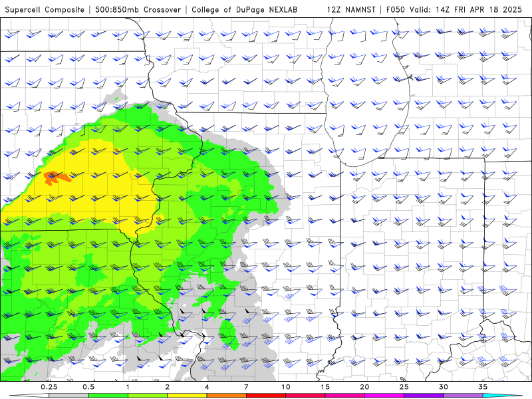Image resolution: width=532 pixels, height=399 pixels.
Task: Click the '500:850mb Crossover' header text
Action: 138,9
